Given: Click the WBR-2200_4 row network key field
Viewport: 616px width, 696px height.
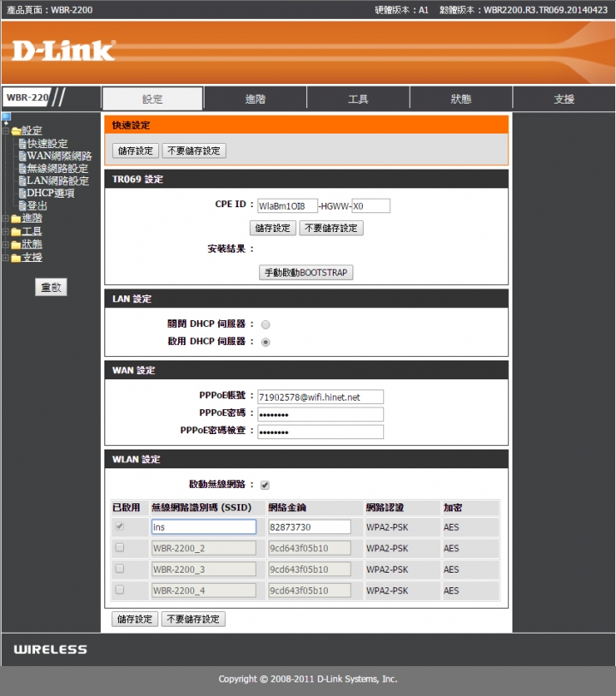Looking at the screenshot, I should (310, 591).
